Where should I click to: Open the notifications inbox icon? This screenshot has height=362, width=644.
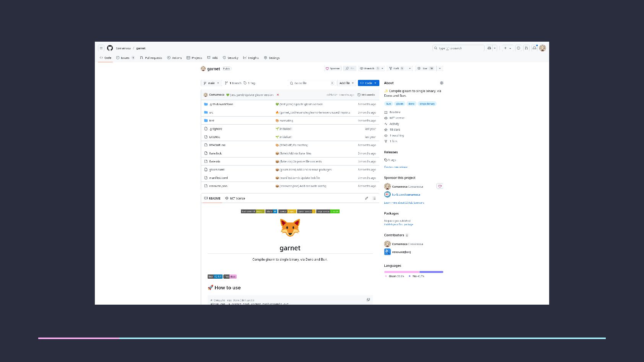click(x=534, y=48)
